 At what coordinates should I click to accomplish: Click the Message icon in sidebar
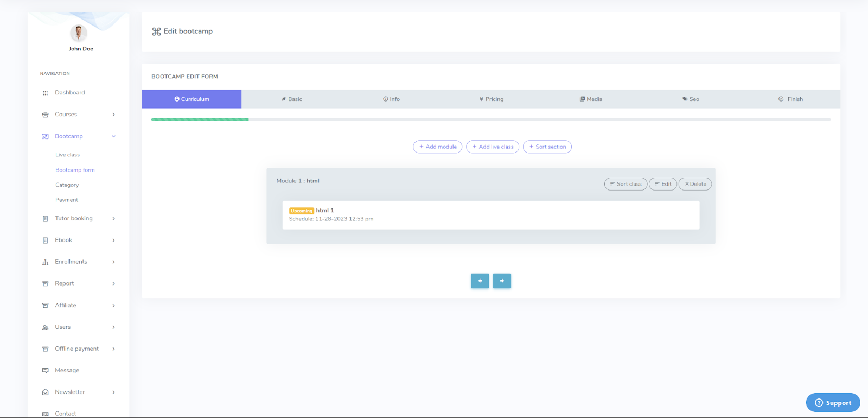click(45, 371)
